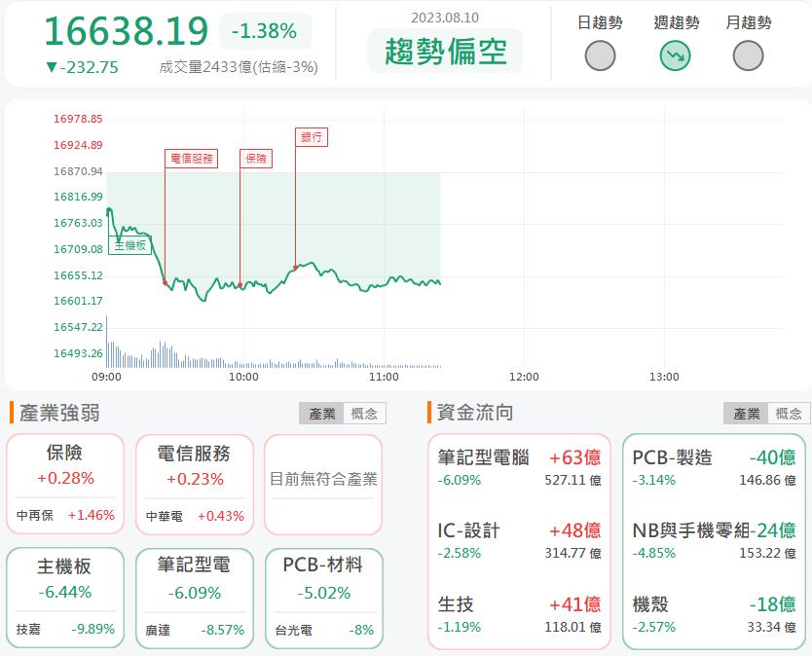Select the 產業 tab in 資金流向

748,413
